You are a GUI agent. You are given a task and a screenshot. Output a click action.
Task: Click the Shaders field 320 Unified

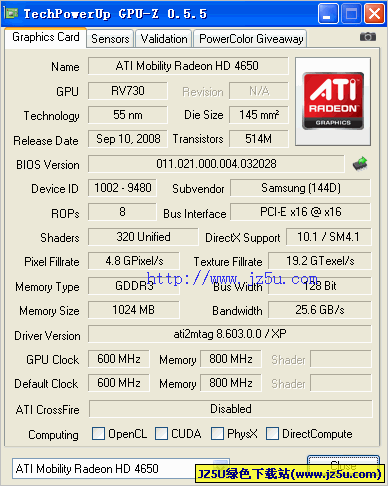pyautogui.click(x=143, y=237)
